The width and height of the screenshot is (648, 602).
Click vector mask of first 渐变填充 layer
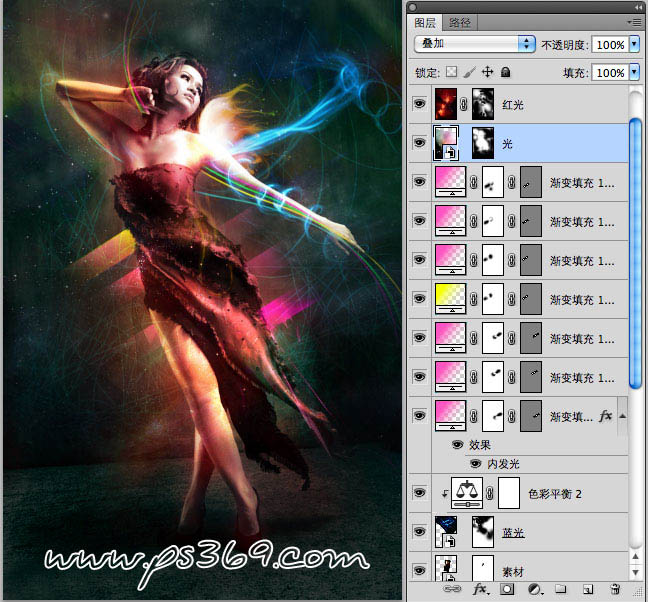point(531,182)
